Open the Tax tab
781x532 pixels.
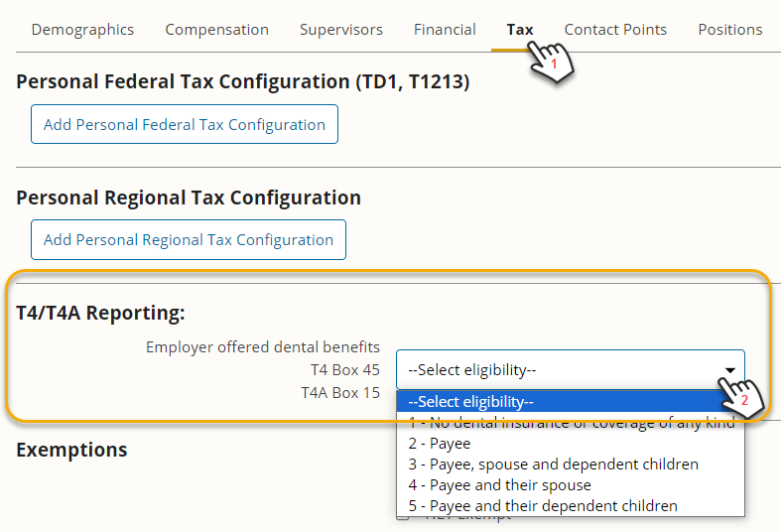pos(519,30)
